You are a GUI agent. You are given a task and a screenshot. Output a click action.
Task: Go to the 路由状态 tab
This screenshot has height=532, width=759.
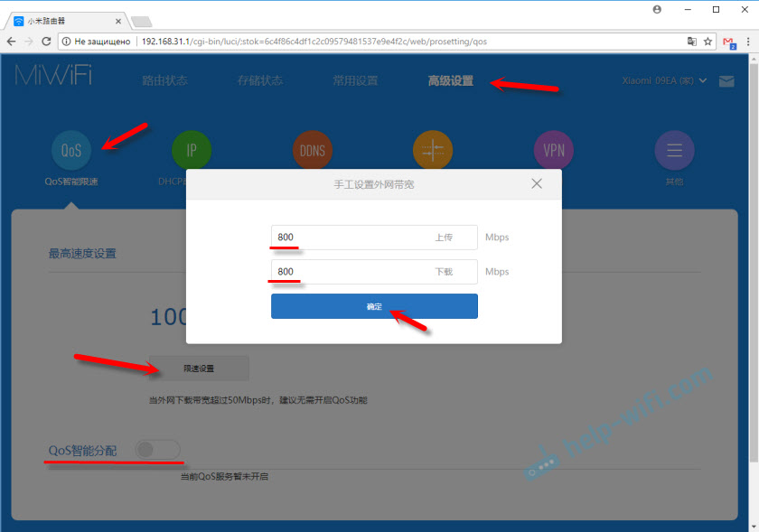click(x=165, y=80)
